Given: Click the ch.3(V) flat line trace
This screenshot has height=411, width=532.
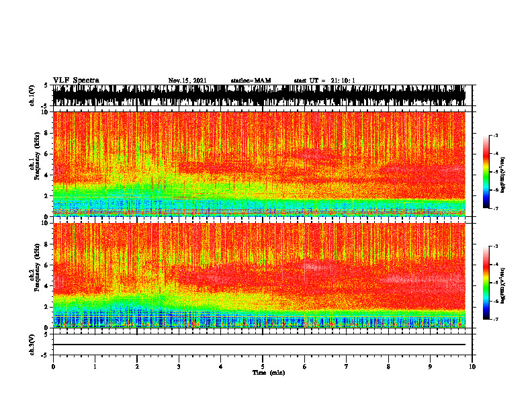Looking at the screenshot, I should pos(259,345).
